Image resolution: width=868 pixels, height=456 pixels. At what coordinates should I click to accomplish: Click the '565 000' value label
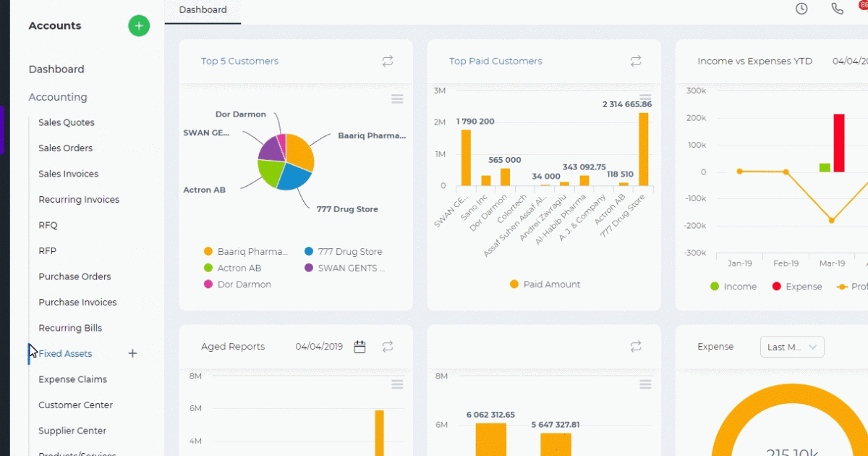505,160
